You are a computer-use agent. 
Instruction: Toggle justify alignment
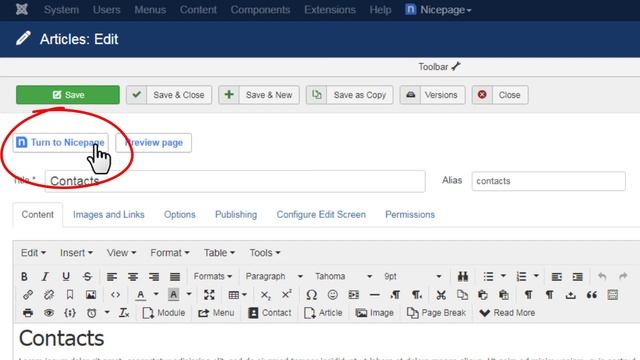click(x=175, y=277)
